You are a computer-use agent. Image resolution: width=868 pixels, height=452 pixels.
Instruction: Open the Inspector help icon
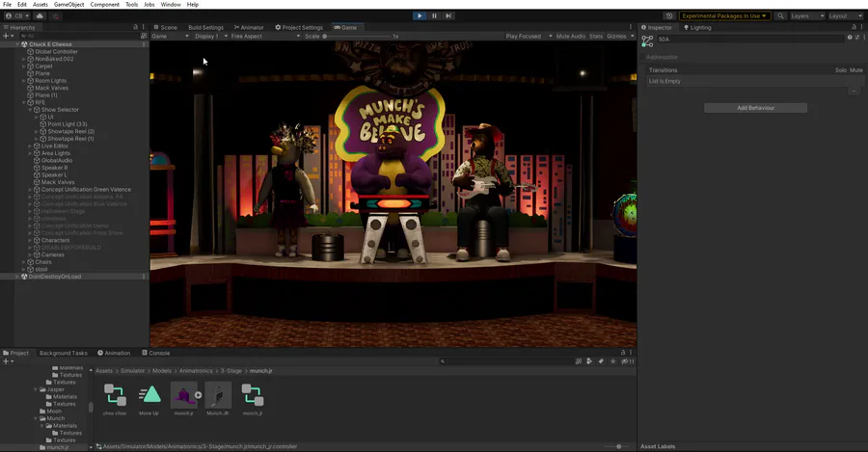coord(850,38)
